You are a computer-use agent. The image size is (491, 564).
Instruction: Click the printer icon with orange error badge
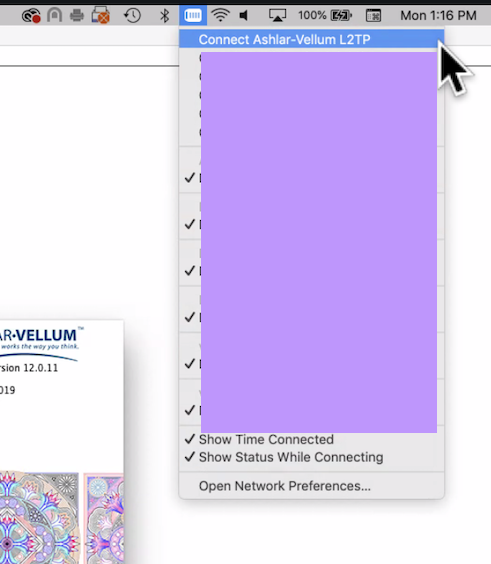point(100,16)
